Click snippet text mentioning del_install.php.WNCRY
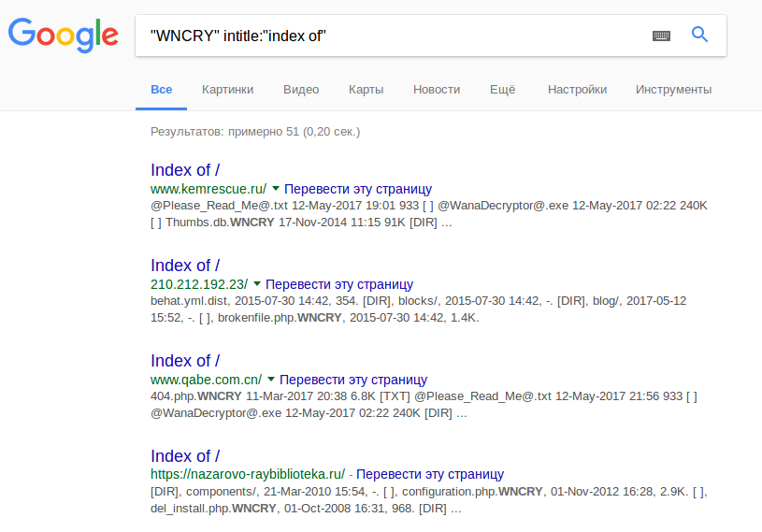 coord(428,500)
